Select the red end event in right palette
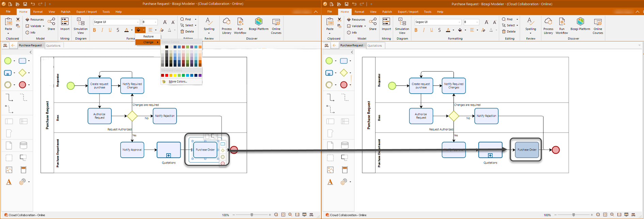Screen dimensions: 644x219 pos(344,85)
